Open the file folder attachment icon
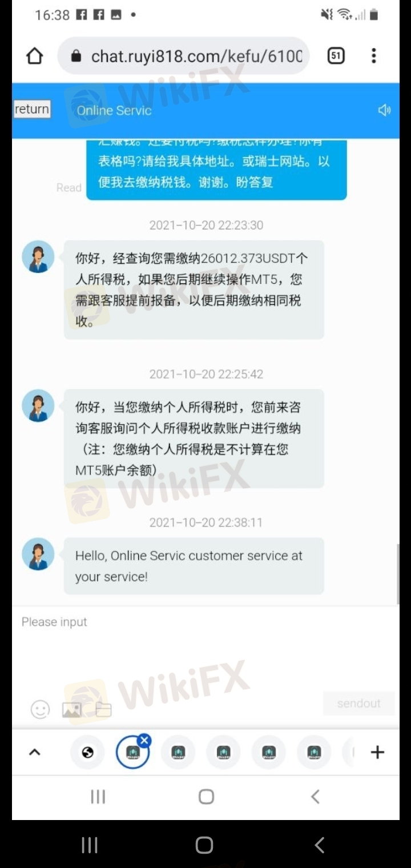This screenshot has height=868, width=411. (x=103, y=710)
